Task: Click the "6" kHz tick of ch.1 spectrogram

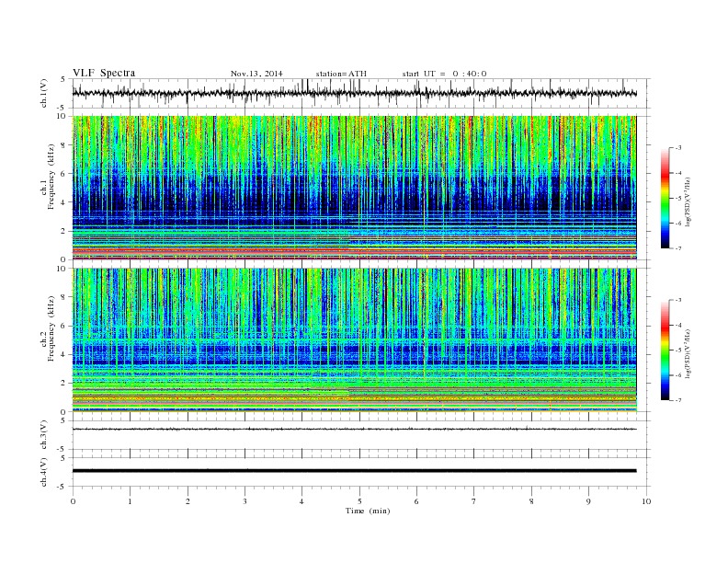Action: tap(64, 174)
